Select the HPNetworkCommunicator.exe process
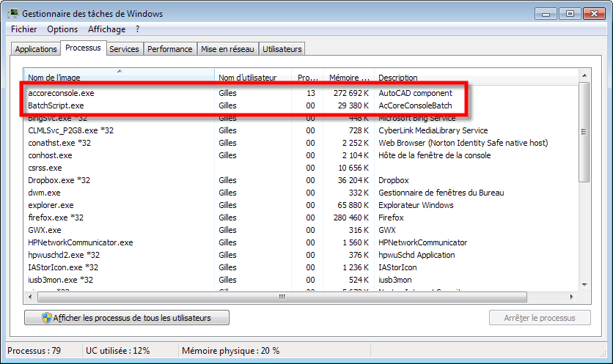 [301, 242]
